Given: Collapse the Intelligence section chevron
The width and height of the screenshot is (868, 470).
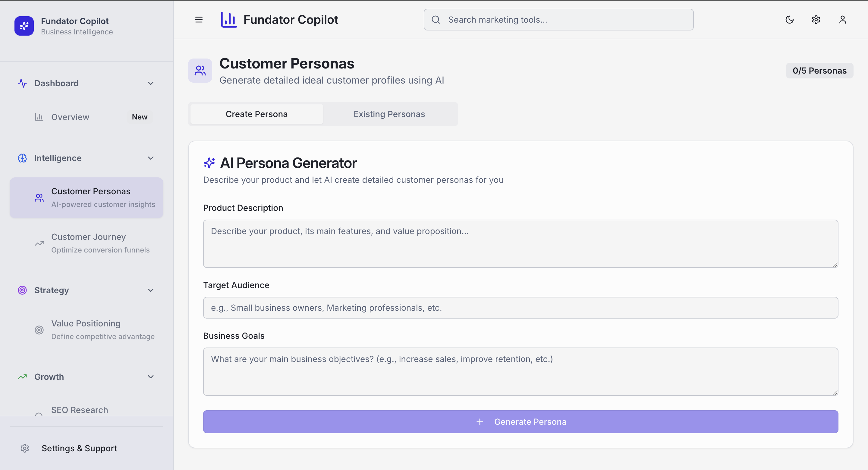Looking at the screenshot, I should 151,158.
